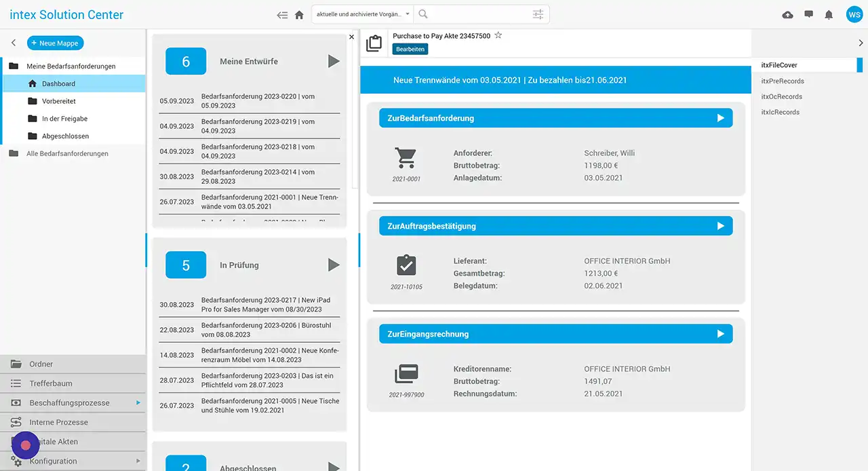The width and height of the screenshot is (868, 471).
Task: Open the search filter settings icon
Action: click(538, 14)
